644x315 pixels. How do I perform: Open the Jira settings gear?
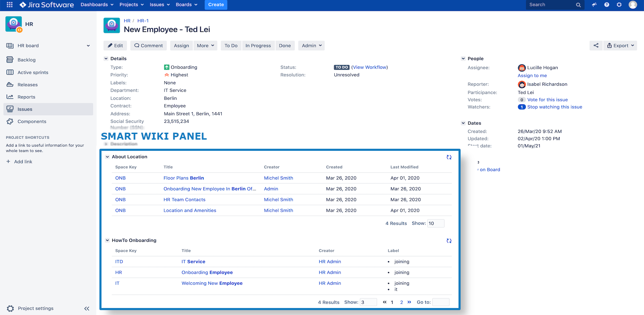[x=619, y=5]
